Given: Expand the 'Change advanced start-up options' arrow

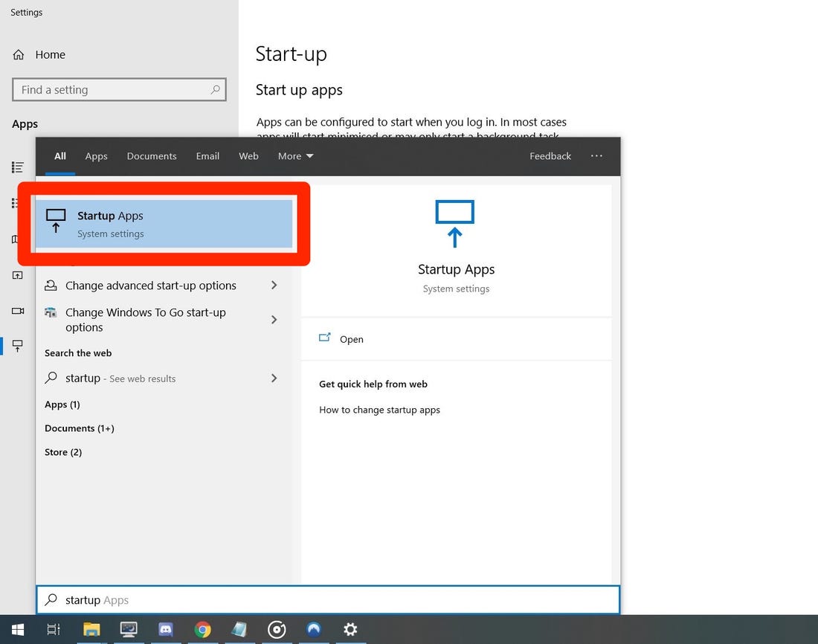Looking at the screenshot, I should click(274, 286).
